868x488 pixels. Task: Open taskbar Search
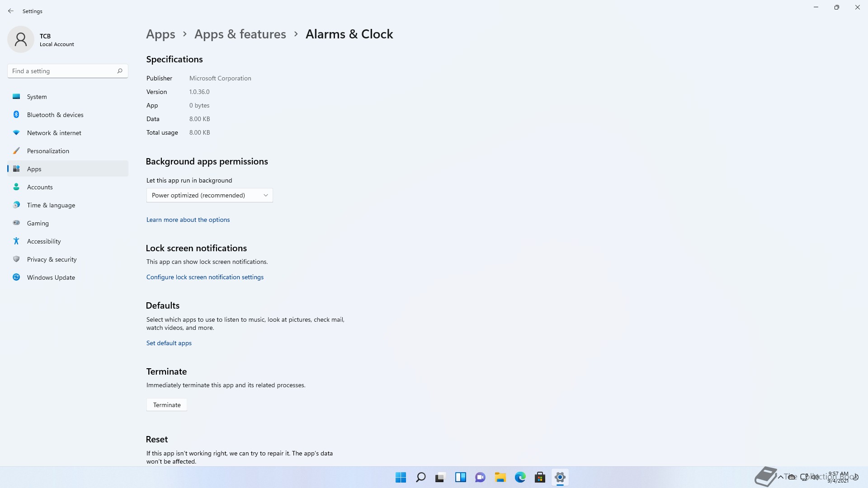tap(420, 477)
